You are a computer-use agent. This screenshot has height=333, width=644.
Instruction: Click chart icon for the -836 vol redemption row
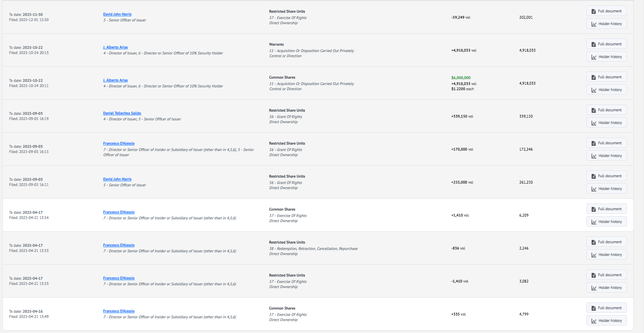click(594, 255)
